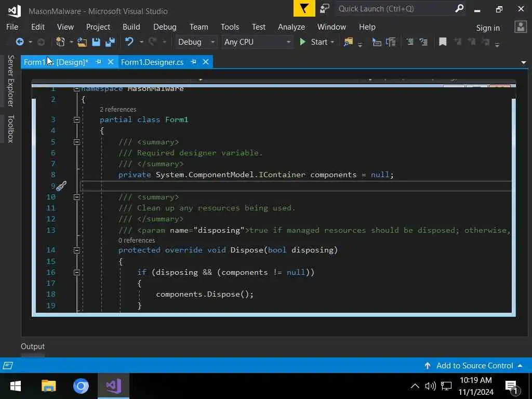532x399 pixels.
Task: Click the '0 references' CodeLens link
Action: click(137, 240)
